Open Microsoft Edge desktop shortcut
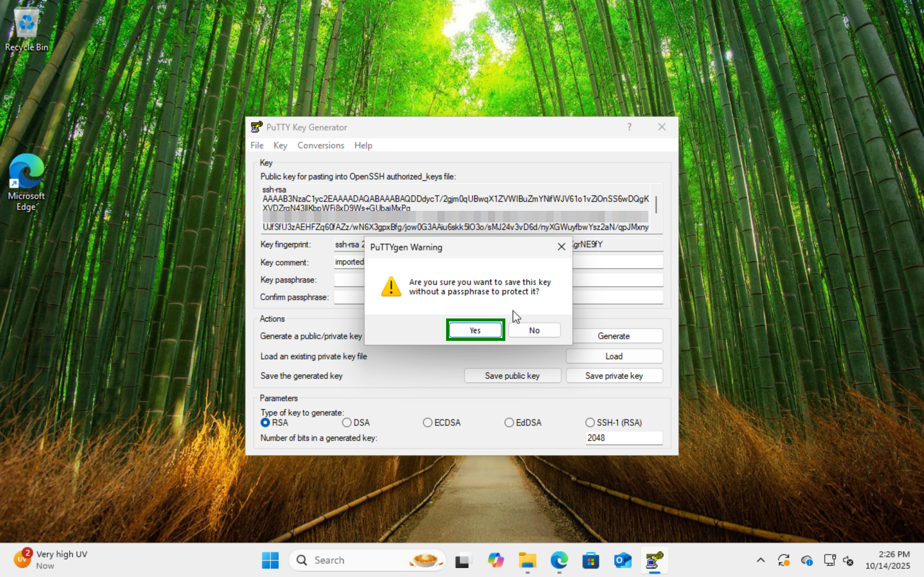 26,182
